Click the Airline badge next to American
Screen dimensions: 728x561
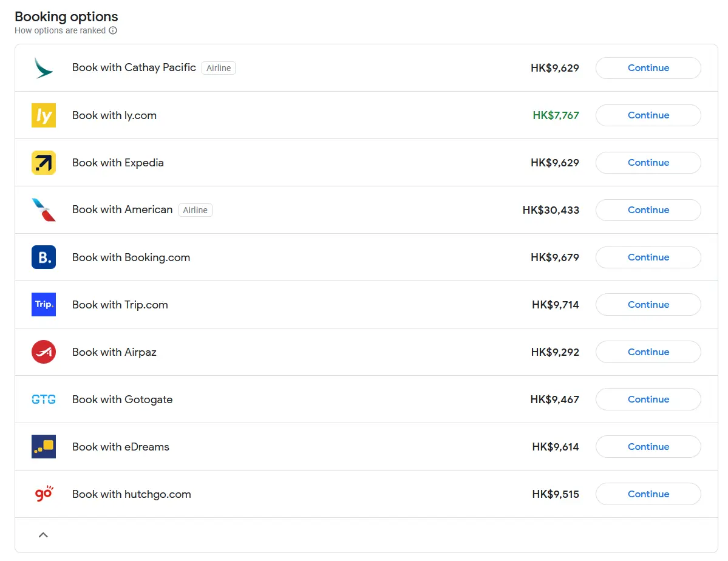196,210
